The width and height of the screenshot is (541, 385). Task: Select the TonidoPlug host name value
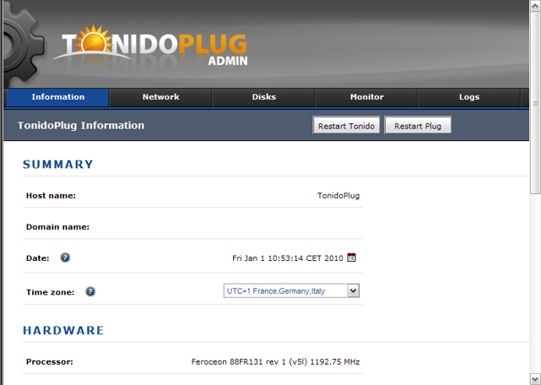[x=338, y=196]
